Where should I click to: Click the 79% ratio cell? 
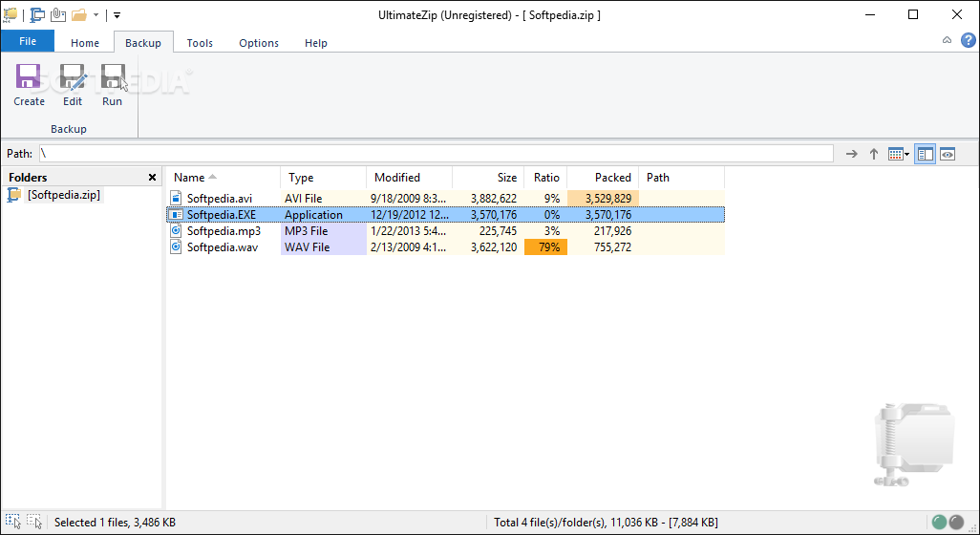pos(545,246)
